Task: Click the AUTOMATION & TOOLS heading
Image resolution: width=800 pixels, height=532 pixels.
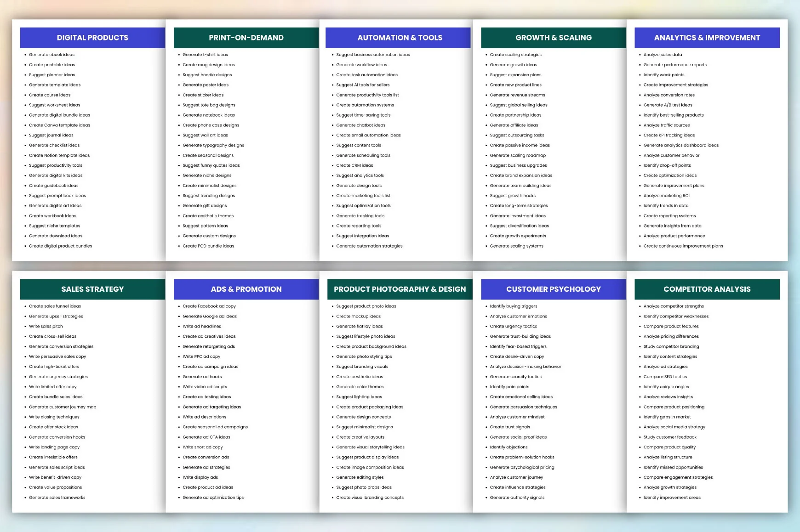Action: point(400,38)
